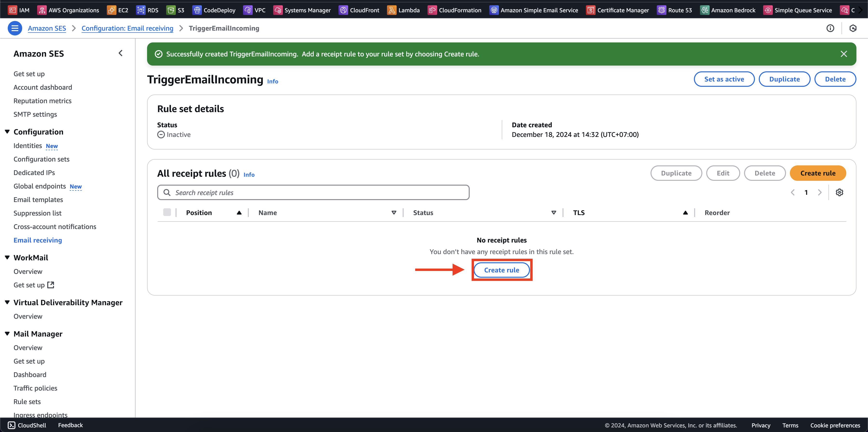Open the S3 shortcut icon
The height and width of the screenshot is (432, 868).
(x=171, y=10)
